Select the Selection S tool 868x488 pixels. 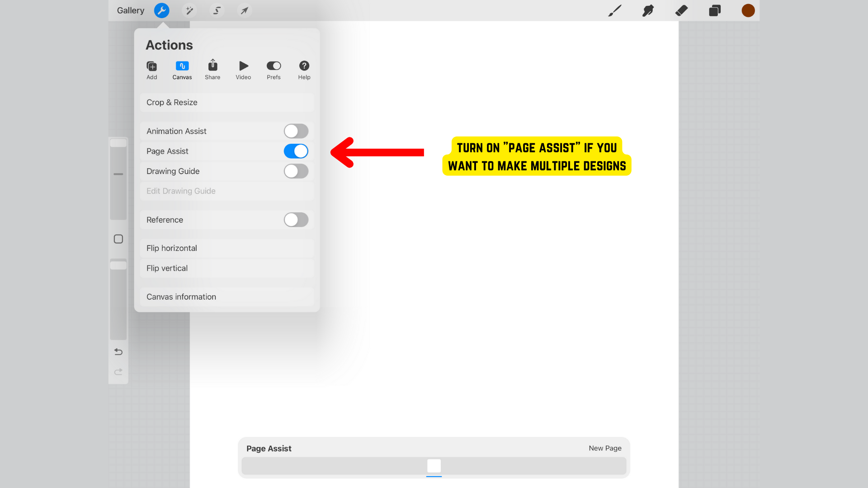[217, 10]
